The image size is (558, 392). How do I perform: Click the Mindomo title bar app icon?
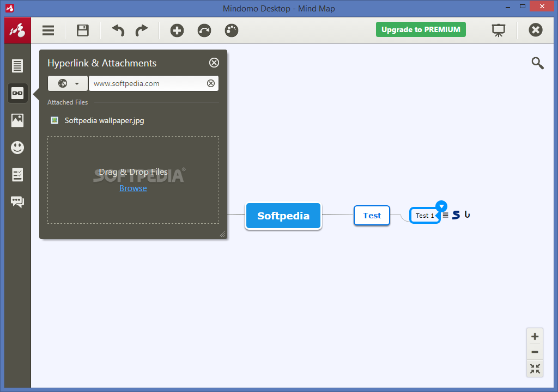point(10,8)
